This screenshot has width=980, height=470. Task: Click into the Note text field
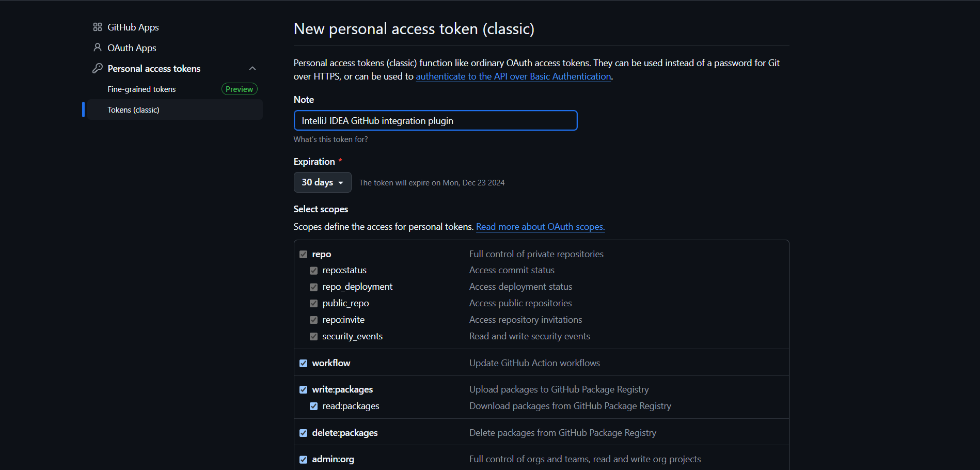pos(435,120)
